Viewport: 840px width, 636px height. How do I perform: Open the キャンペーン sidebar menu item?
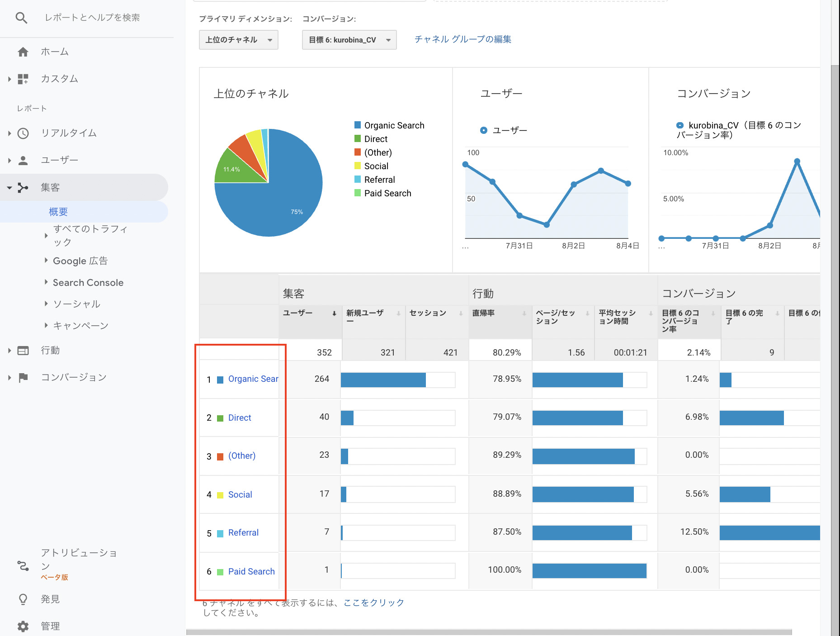[x=80, y=325]
